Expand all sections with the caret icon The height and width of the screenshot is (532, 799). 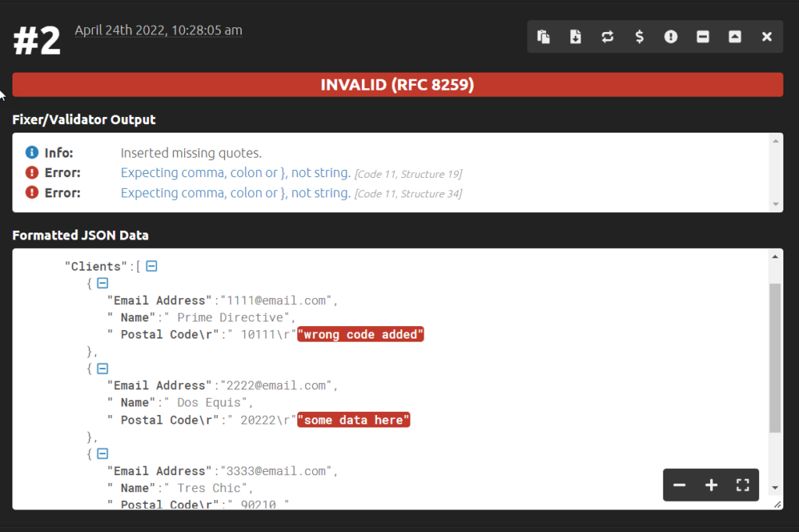point(734,37)
